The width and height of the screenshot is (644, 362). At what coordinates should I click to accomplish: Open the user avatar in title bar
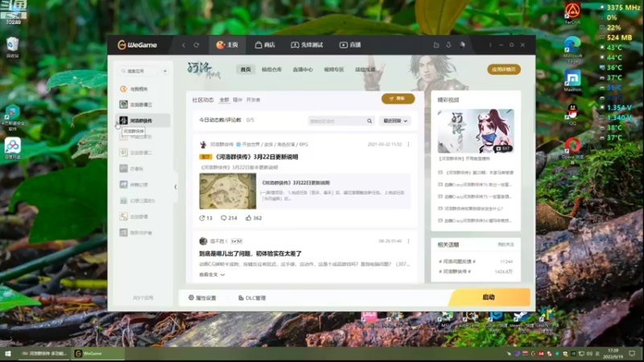[x=462, y=45]
